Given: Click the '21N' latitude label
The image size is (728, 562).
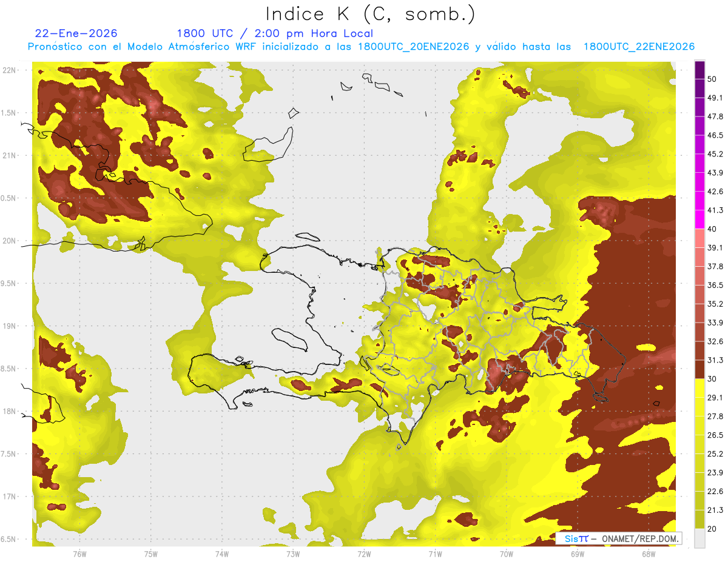Looking at the screenshot, I should pos(9,155).
